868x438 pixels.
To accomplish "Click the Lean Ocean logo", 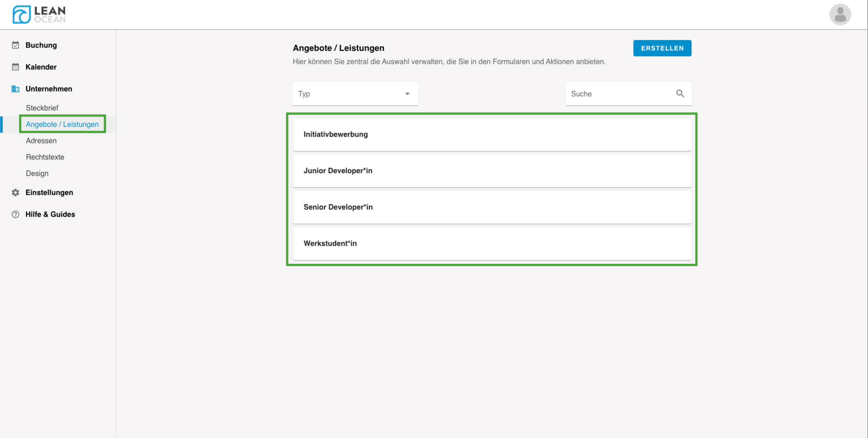I will pos(39,14).
